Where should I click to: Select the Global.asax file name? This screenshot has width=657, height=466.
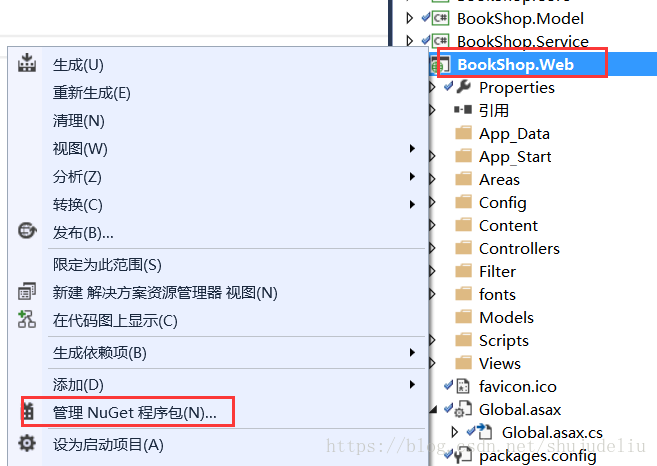520,409
